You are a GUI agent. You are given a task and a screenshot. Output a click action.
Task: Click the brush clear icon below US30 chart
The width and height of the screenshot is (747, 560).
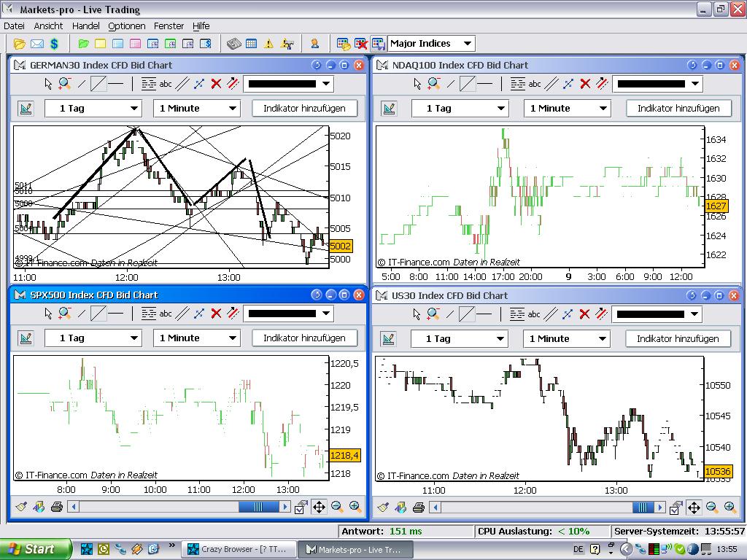384,507
